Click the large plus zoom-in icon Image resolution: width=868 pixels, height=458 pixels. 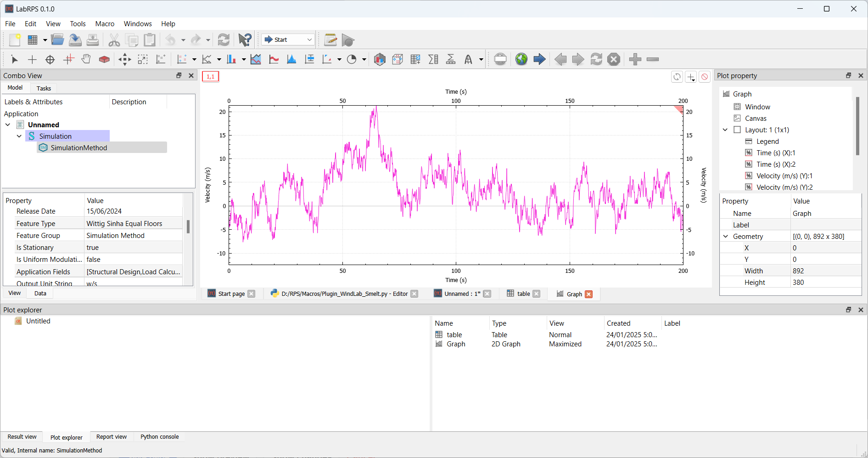pyautogui.click(x=635, y=59)
